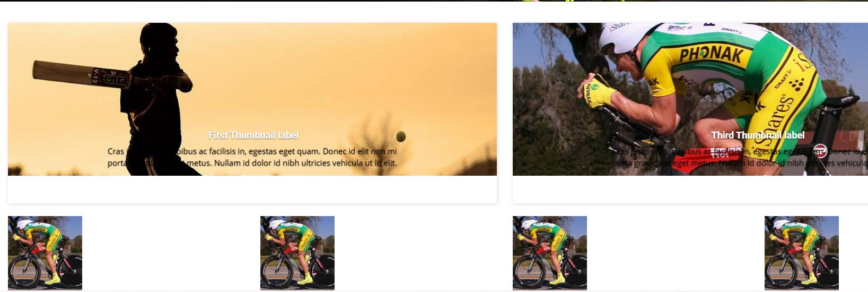The image size is (868, 292).
Task: Click the cricket ball in the first image
Action: pyautogui.click(x=401, y=136)
